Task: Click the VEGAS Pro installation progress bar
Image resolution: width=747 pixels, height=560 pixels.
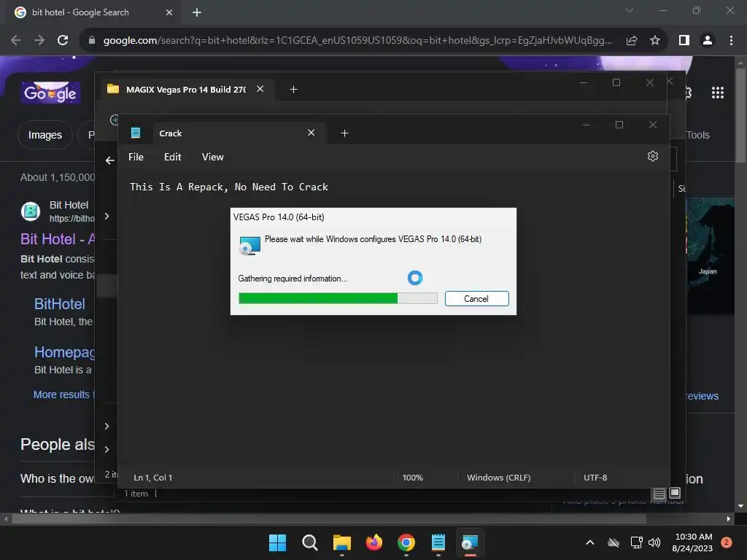Action: (x=338, y=298)
